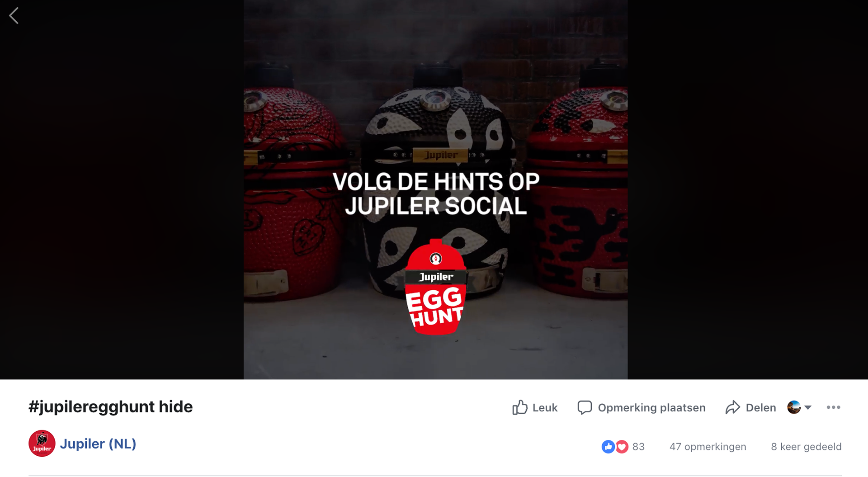The width and height of the screenshot is (868, 477).
Task: Click Opmerking plaatsen to comment
Action: (651, 407)
